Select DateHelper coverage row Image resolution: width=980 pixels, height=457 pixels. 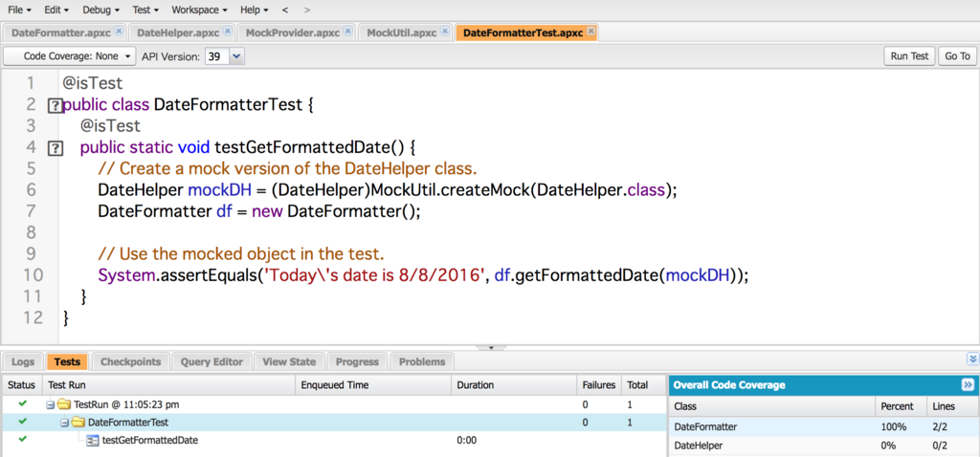click(823, 446)
